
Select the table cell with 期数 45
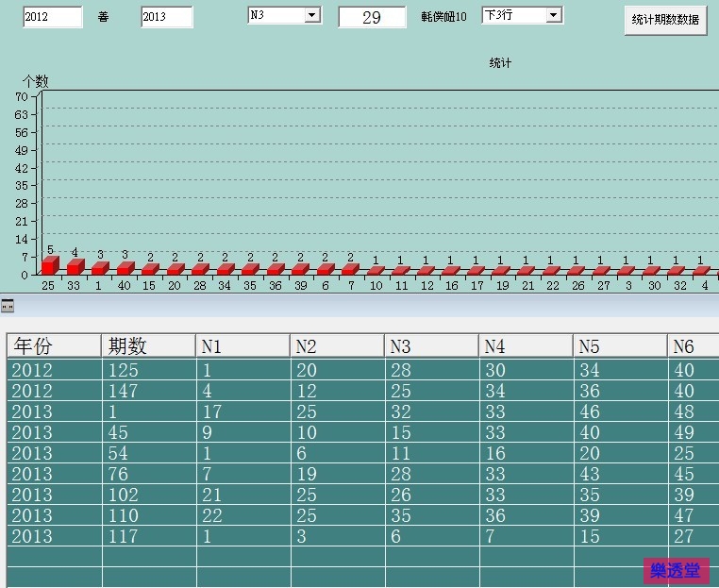(x=148, y=432)
